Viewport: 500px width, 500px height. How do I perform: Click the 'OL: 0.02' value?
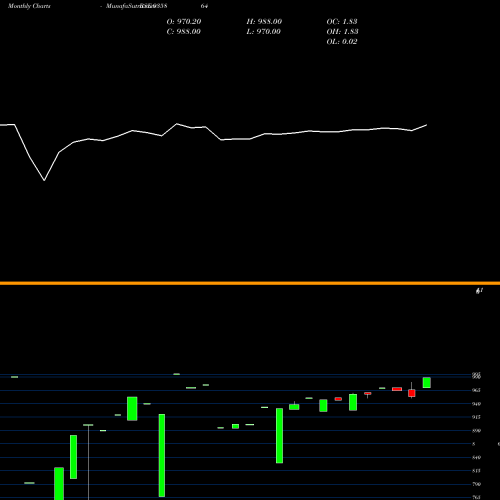342,42
